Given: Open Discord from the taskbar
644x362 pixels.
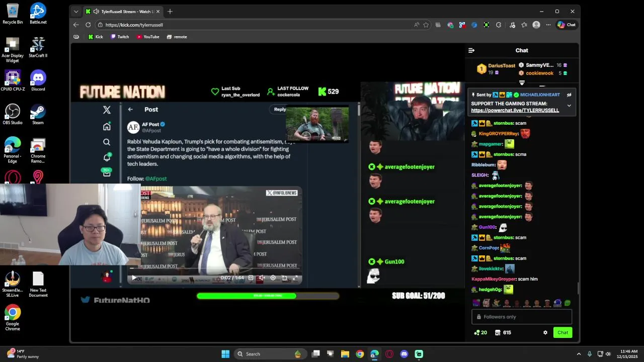Looking at the screenshot, I should coord(404,354).
